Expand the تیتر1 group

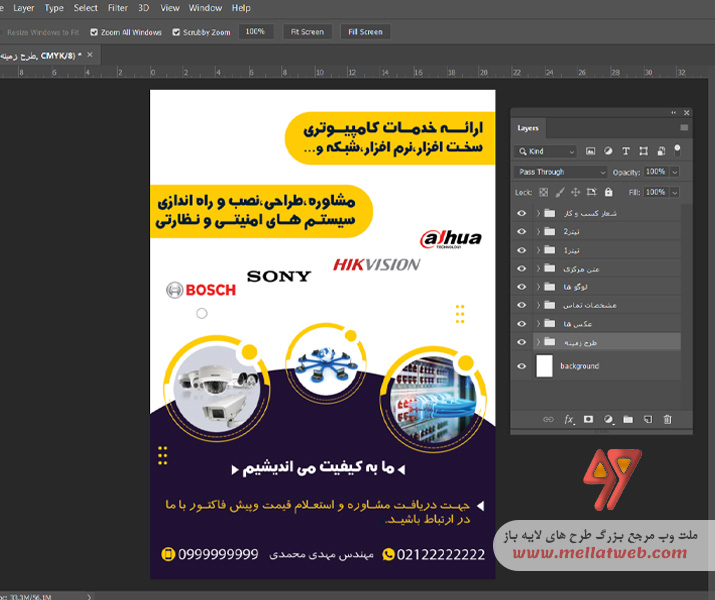538,250
